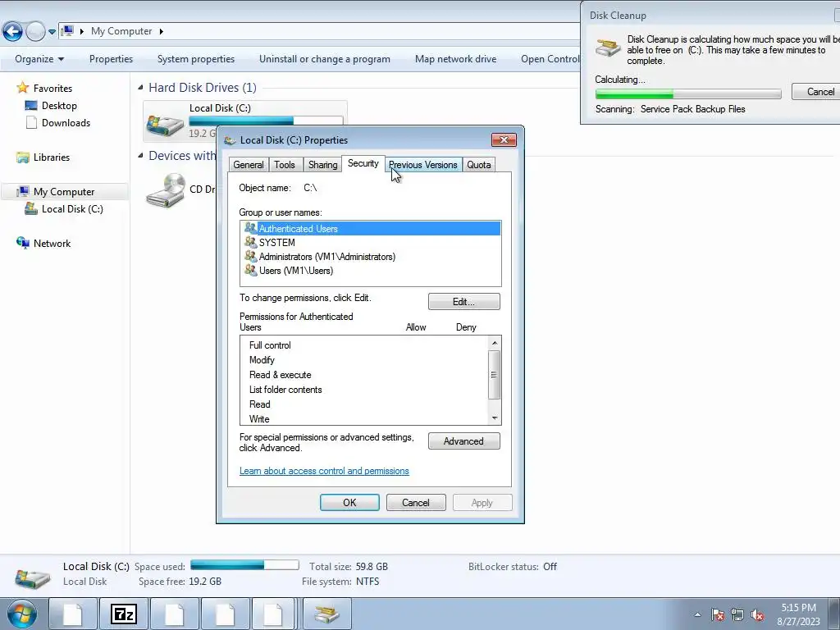840x630 pixels.
Task: Open the 7-Zip taskbar icon
Action: pos(124,614)
